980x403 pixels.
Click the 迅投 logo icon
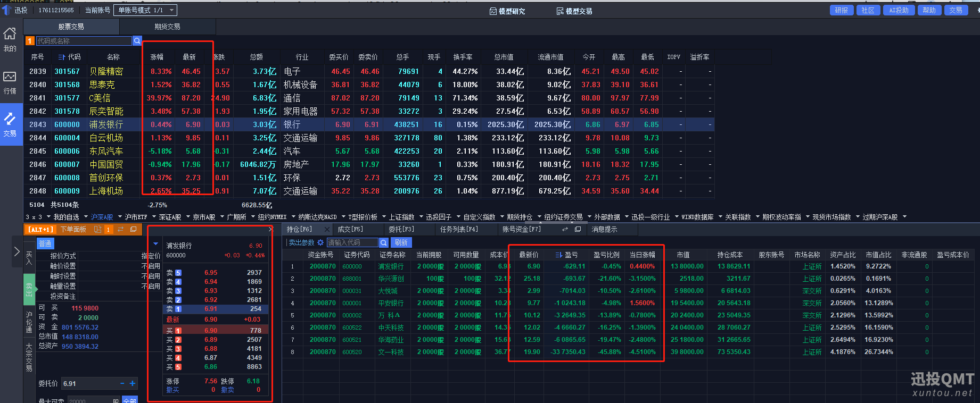6,10
